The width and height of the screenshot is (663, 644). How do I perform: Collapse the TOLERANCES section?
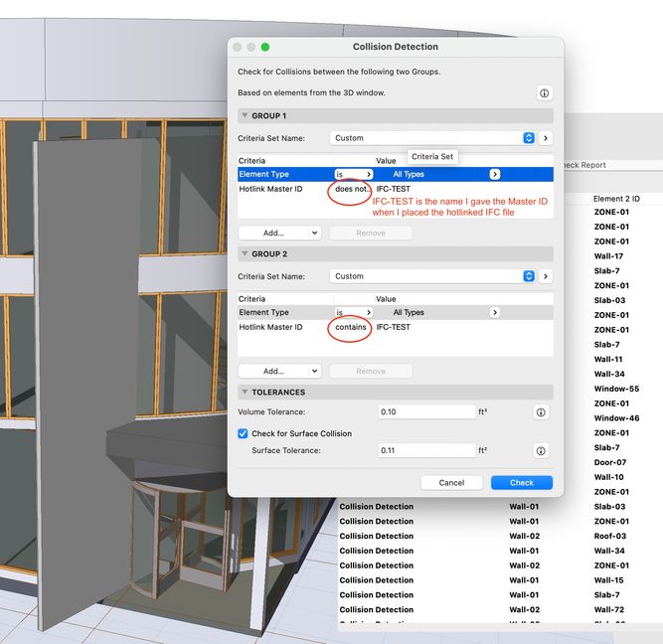point(245,392)
